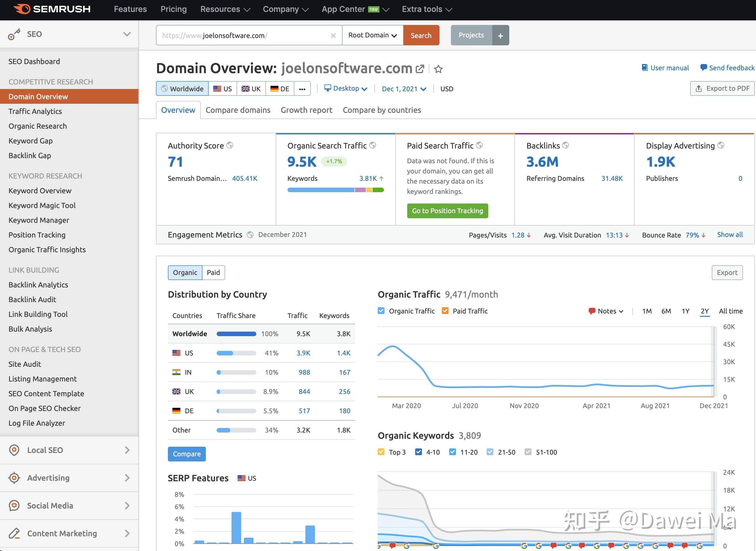Click the User manual book icon
This screenshot has width=756, height=551.
645,68
